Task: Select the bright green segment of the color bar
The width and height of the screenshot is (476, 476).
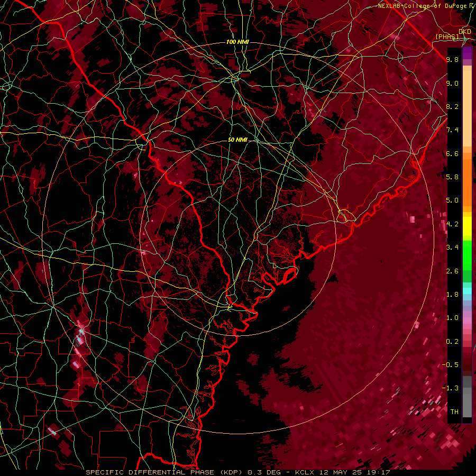Action: [x=467, y=255]
